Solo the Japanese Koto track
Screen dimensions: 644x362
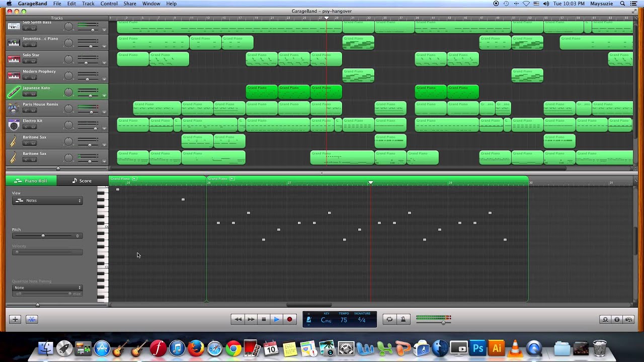[x=33, y=94]
